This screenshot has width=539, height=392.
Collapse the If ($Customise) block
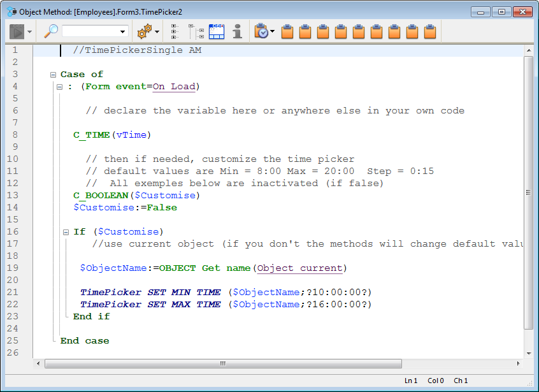coord(66,232)
